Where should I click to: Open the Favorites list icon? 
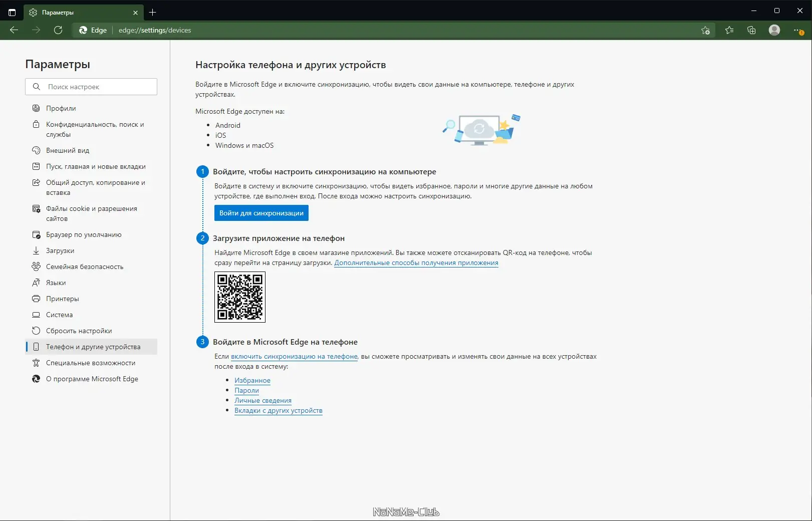coord(729,30)
